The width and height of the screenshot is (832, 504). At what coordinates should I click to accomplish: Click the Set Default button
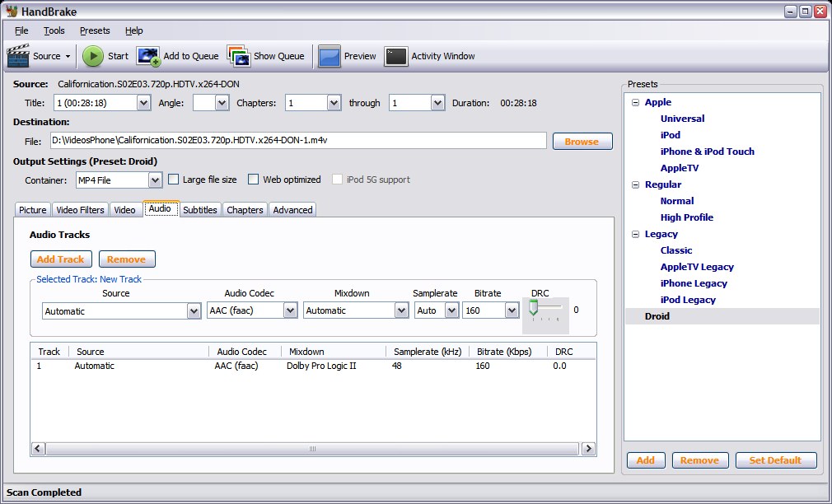776,460
